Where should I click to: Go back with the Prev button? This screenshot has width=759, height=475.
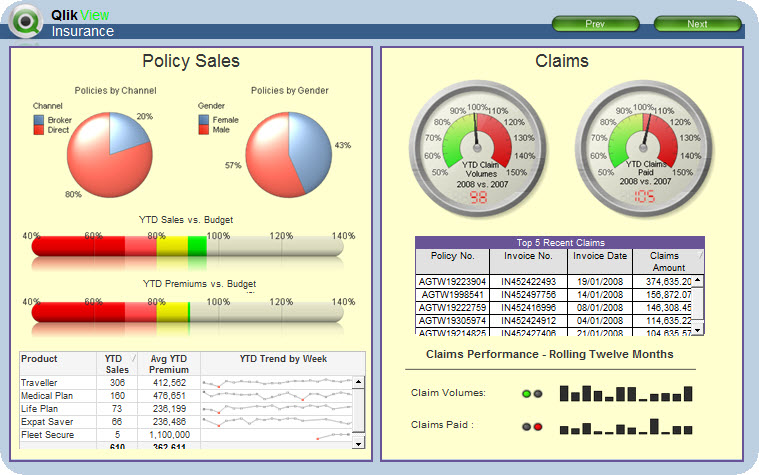click(x=595, y=24)
